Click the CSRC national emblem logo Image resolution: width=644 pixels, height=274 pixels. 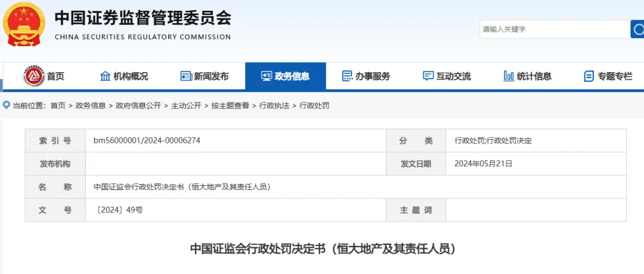click(24, 24)
